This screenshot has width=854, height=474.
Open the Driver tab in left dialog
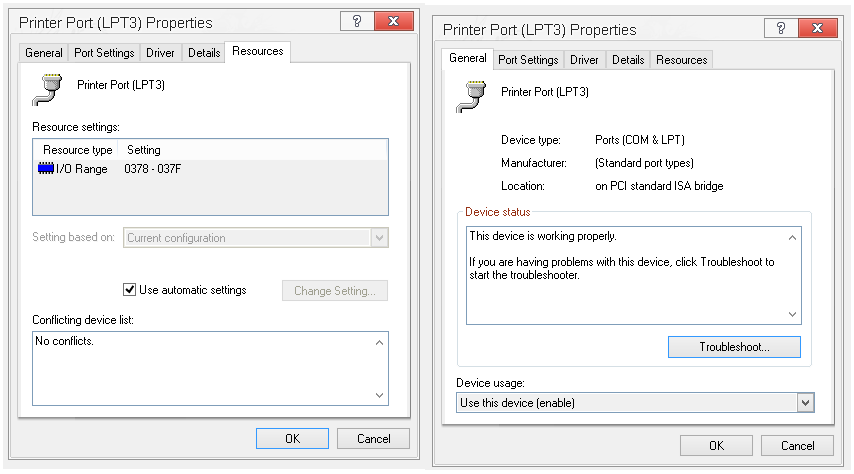click(x=161, y=53)
